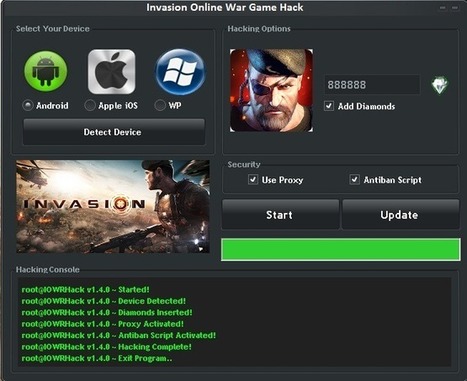Toggle the Use Proxy checkbox
Image resolution: width=467 pixels, height=381 pixels.
tap(253, 180)
